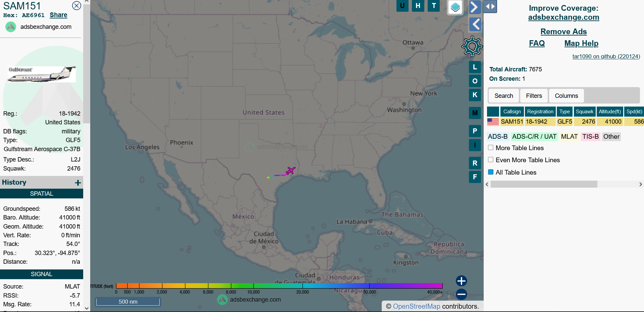Click the M map option button
The height and width of the screenshot is (312, 644).
pos(475,113)
